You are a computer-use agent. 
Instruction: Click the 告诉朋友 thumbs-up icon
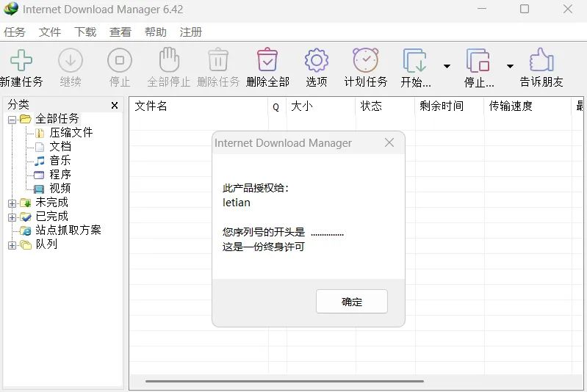click(x=541, y=59)
